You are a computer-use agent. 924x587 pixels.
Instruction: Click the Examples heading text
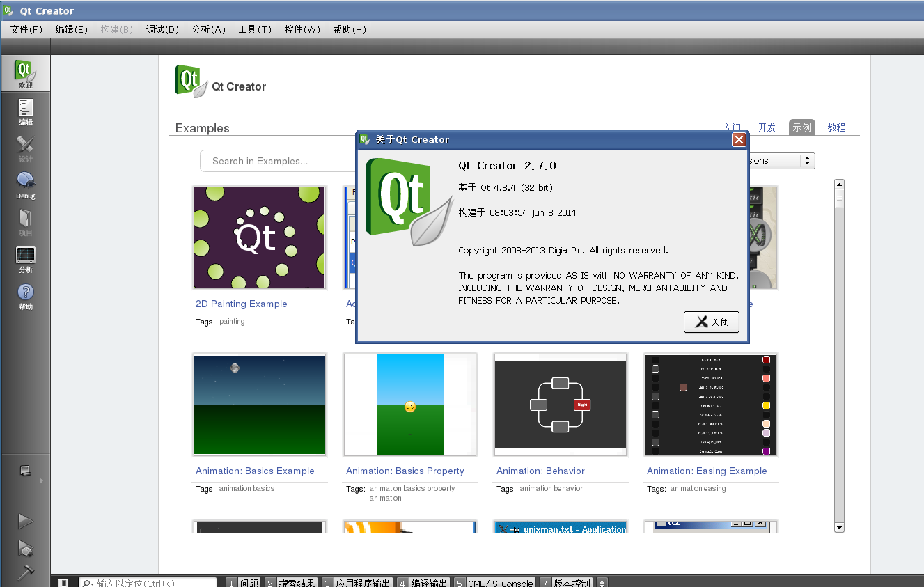203,128
